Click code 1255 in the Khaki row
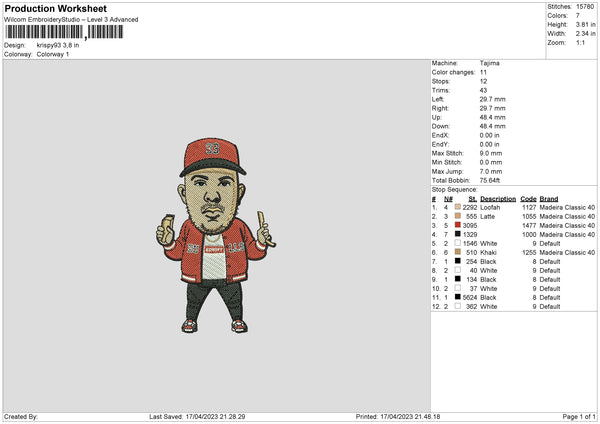 point(529,253)
